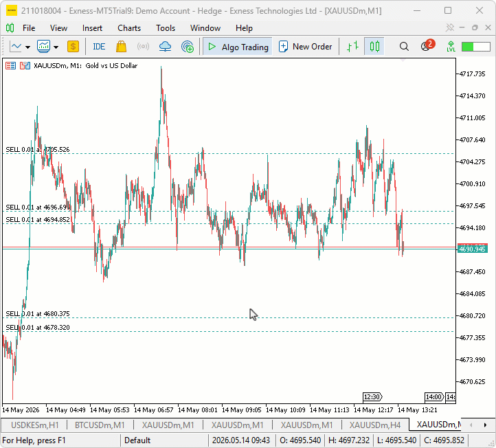Click the 14:00 time marker flag
The height and width of the screenshot is (448, 496).
[434, 396]
